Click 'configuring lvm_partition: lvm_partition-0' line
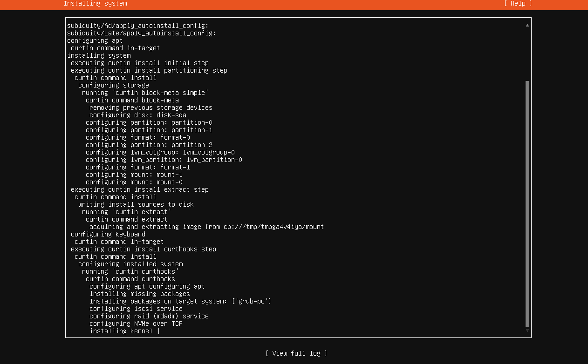 coord(164,160)
